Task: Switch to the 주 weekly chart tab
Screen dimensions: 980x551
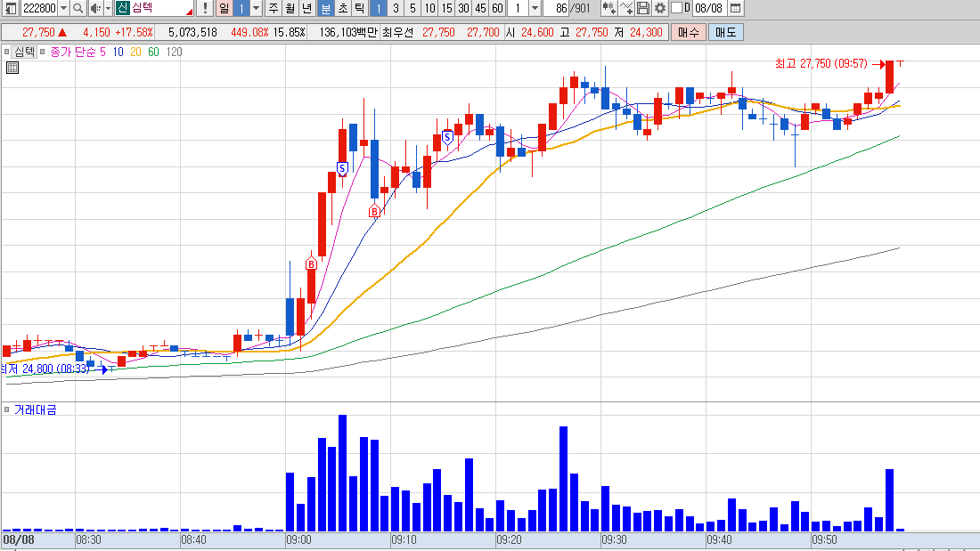Action: click(x=274, y=8)
